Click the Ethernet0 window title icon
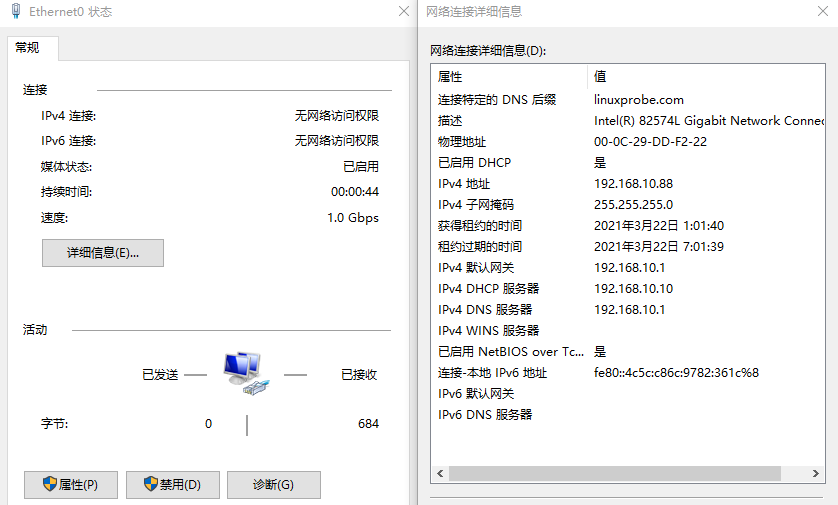 coord(16,12)
